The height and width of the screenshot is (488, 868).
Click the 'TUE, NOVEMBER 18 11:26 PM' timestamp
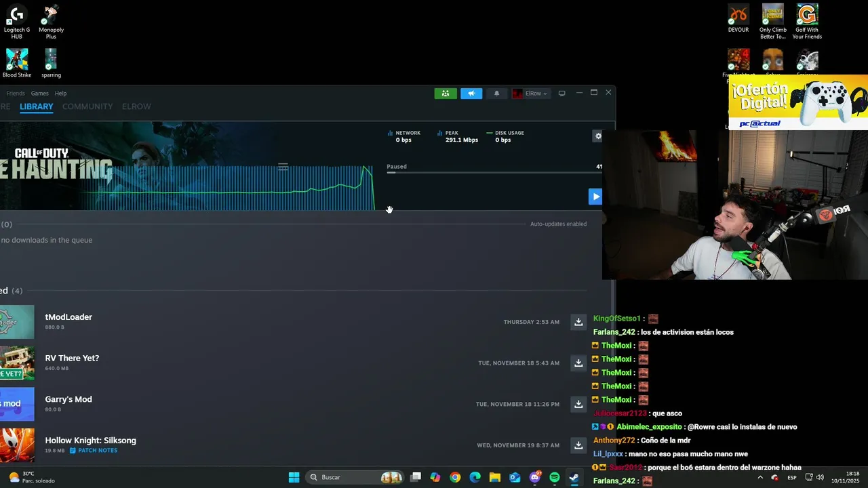[517, 405]
